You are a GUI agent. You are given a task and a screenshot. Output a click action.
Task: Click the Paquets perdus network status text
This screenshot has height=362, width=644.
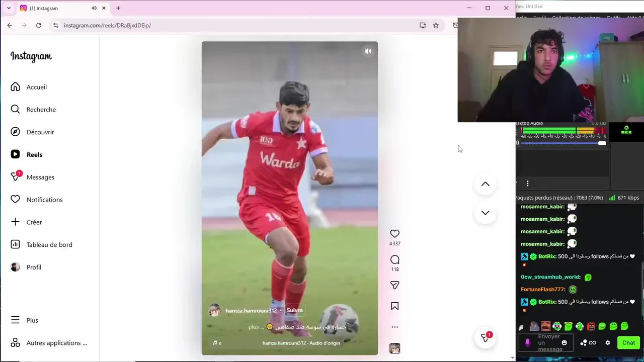[558, 198]
